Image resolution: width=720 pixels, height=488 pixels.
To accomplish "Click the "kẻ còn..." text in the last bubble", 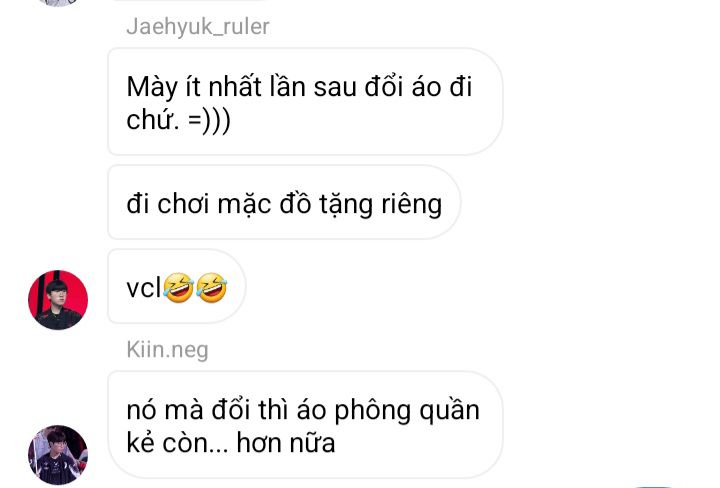I will click(x=177, y=443).
